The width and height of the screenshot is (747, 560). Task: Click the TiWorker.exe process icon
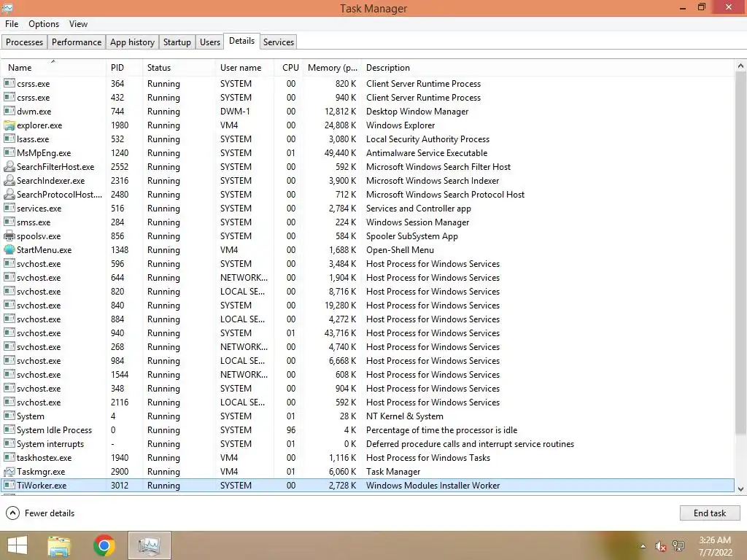(x=9, y=485)
